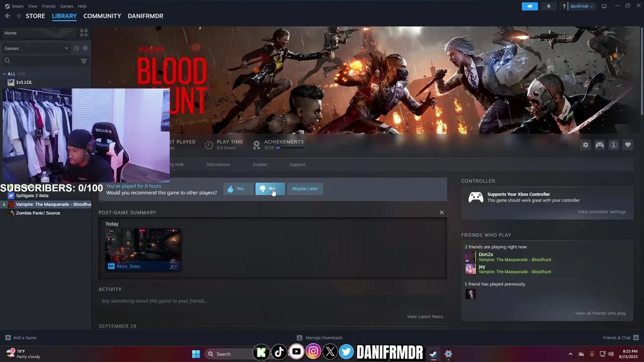Click the question mark help icon
The height and width of the screenshot is (362, 644).
pos(565,6)
